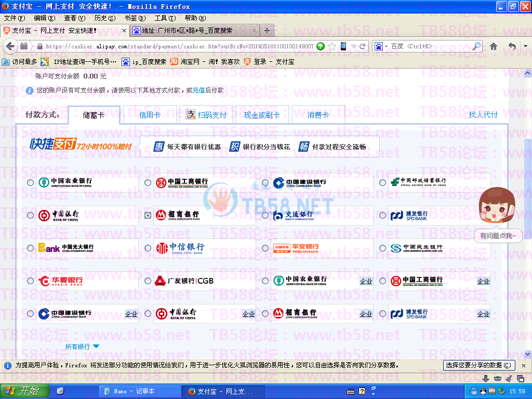Screen dimensions: 532x399
Task: Switch to the Baidu search browser tab
Action: point(195,31)
